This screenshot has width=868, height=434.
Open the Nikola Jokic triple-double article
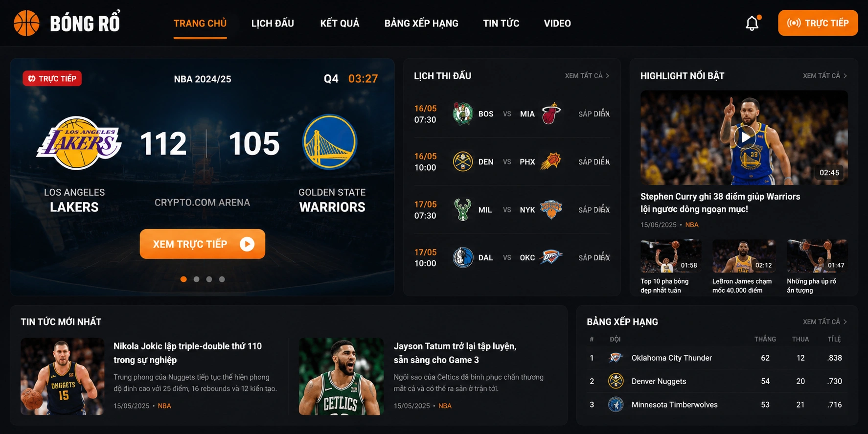[x=187, y=353]
